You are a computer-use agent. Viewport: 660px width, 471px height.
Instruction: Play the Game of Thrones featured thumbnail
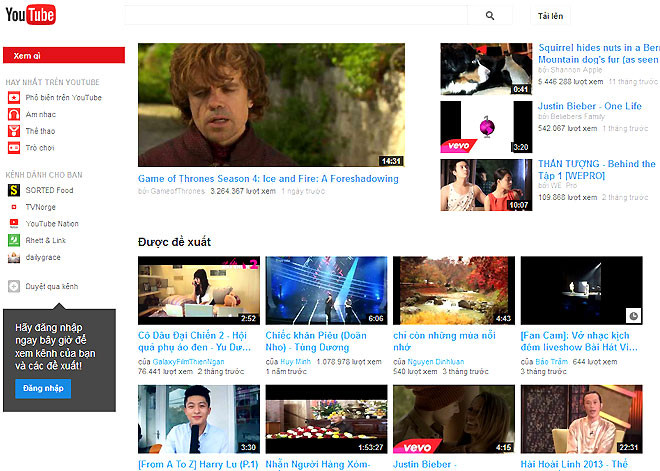(271, 105)
